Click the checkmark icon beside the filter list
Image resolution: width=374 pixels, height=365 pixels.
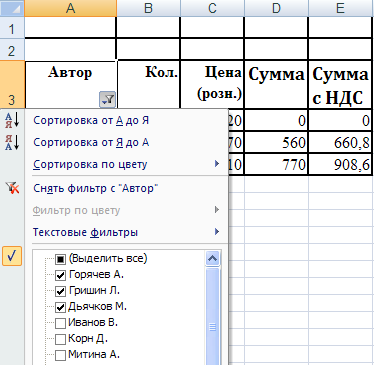click(x=12, y=256)
